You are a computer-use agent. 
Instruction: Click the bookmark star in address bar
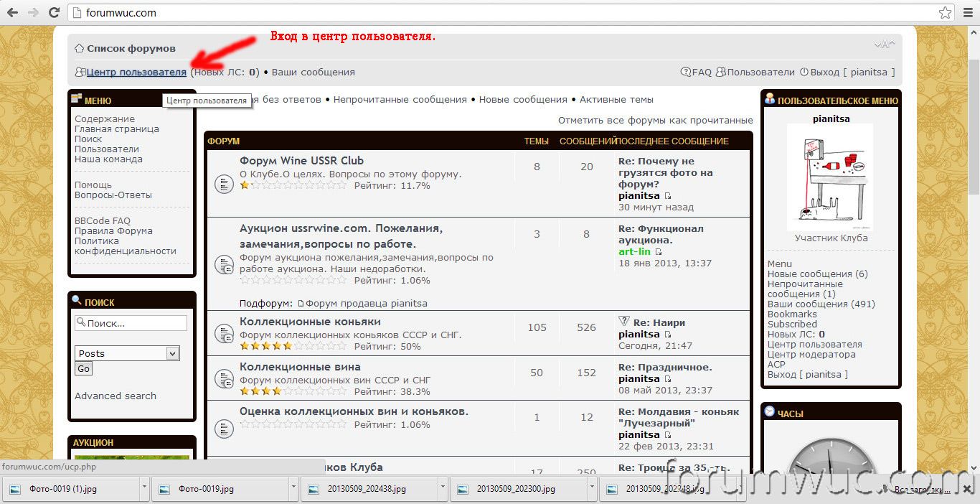point(946,13)
